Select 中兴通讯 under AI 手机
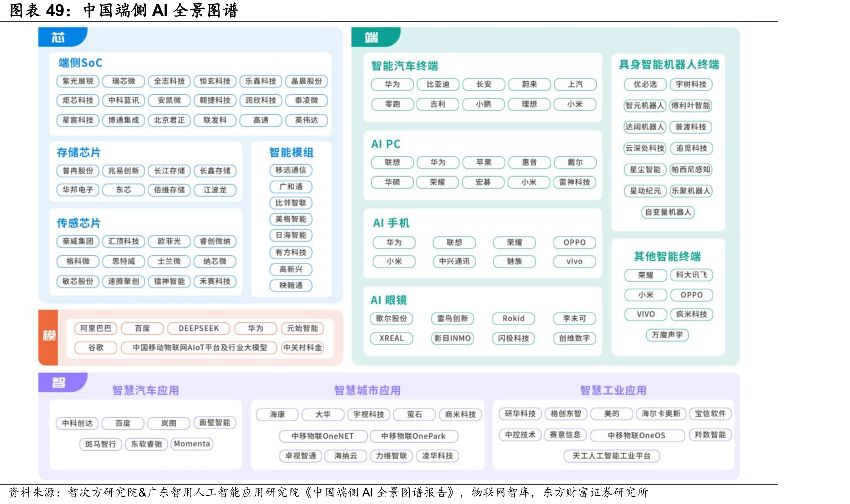 pyautogui.click(x=454, y=261)
